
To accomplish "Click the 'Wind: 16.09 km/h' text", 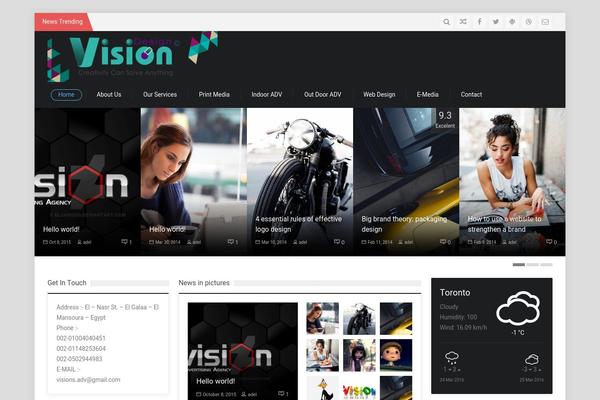I will tap(463, 328).
